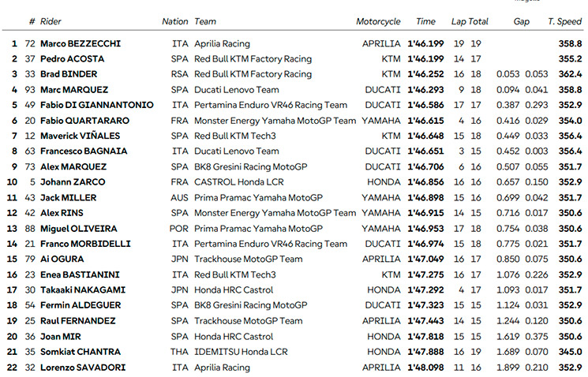Viewport: 588px width, 377px height.
Task: Select rider Marco BEZZECCHI name
Action: coord(80,44)
